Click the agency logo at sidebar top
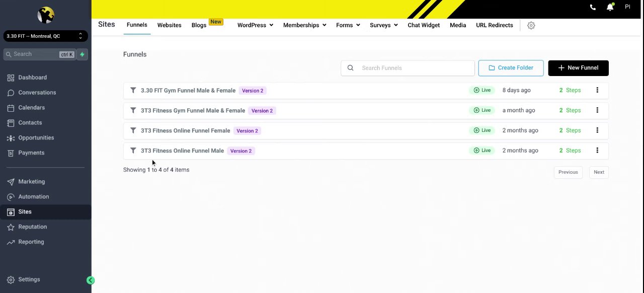 pos(46,15)
